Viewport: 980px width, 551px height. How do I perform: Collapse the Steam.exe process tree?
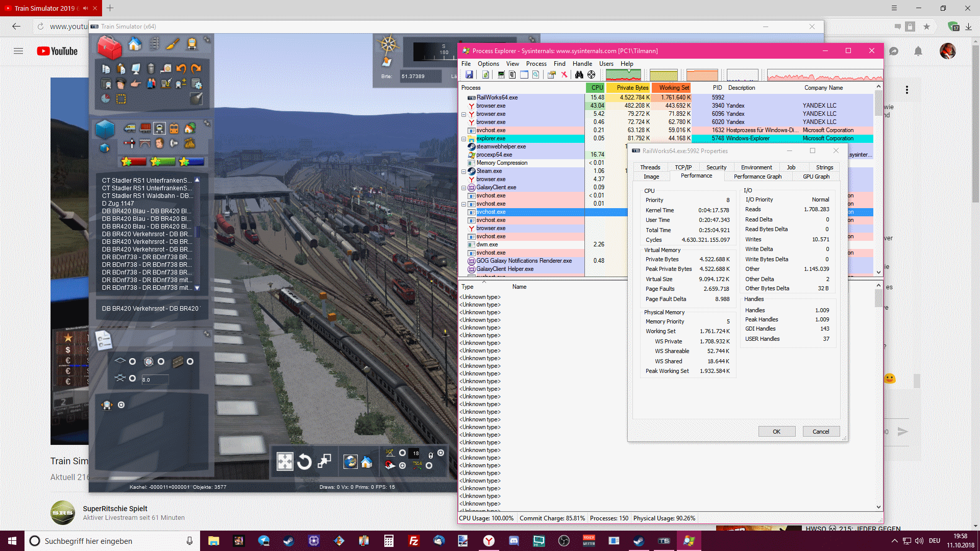coord(464,171)
